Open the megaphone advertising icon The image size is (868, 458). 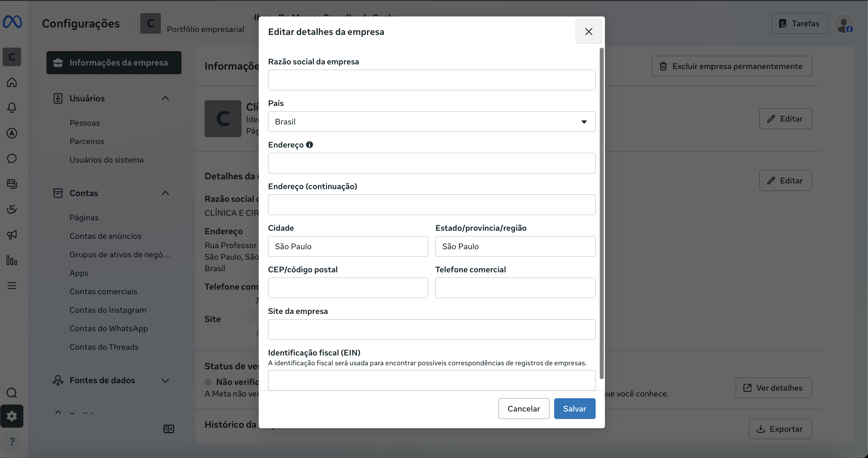tap(12, 235)
